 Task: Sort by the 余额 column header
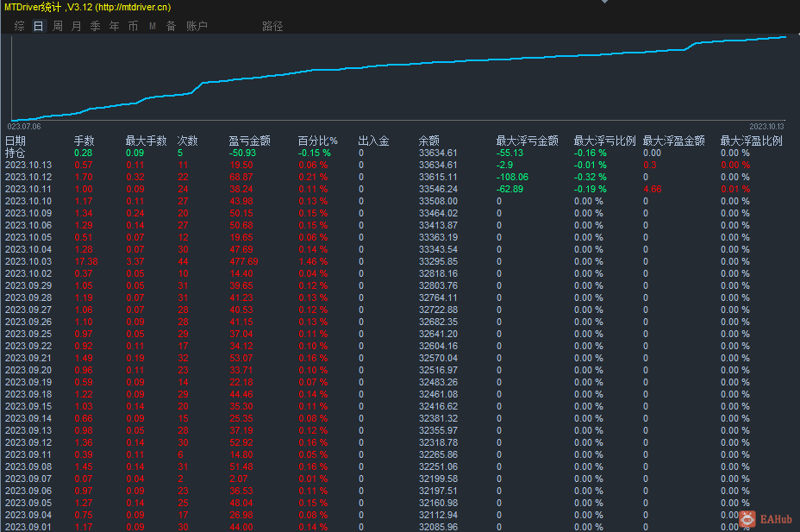click(428, 141)
